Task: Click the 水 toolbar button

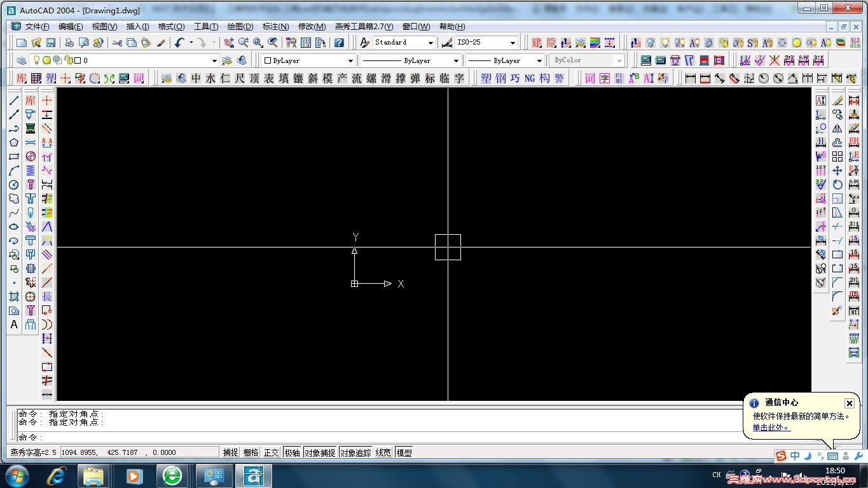Action: tap(210, 78)
